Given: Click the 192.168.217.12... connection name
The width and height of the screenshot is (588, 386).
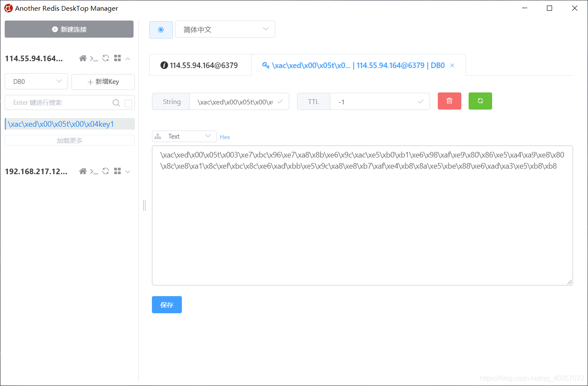Looking at the screenshot, I should pyautogui.click(x=36, y=172).
